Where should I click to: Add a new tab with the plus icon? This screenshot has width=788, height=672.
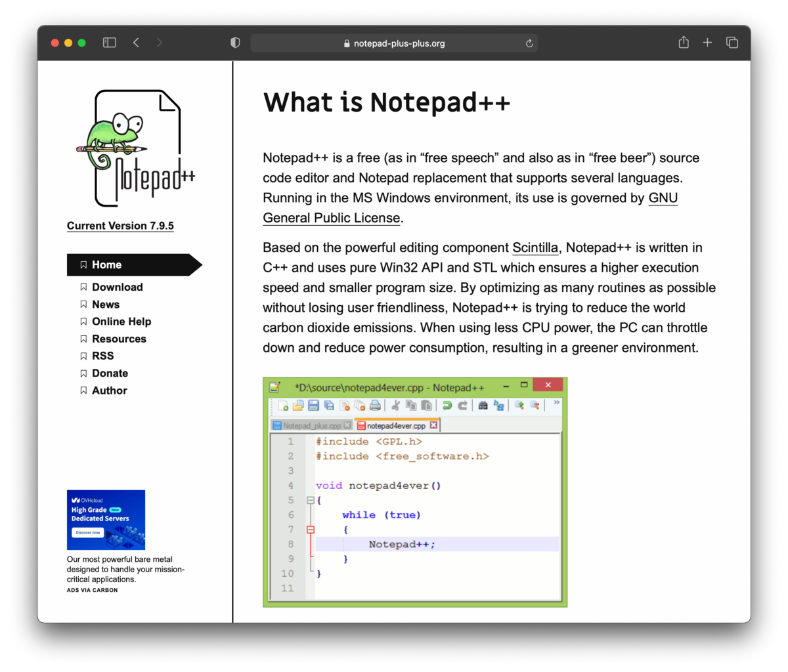[x=707, y=43]
